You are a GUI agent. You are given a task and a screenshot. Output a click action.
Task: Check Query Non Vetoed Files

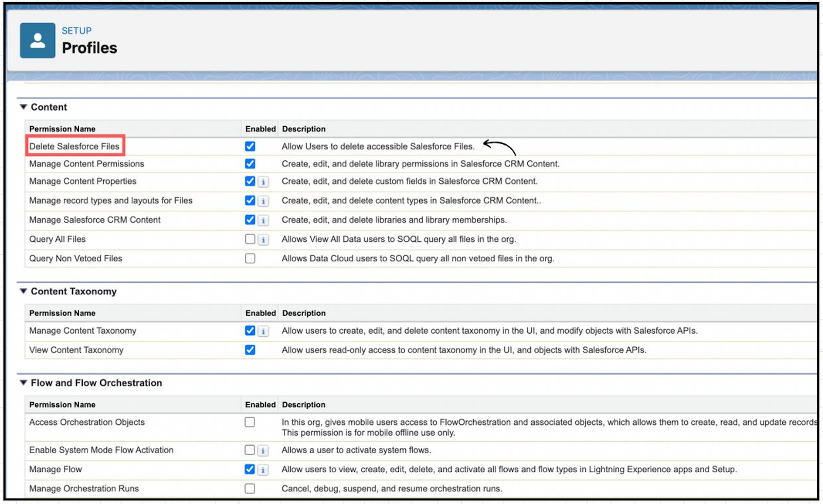coord(250,258)
